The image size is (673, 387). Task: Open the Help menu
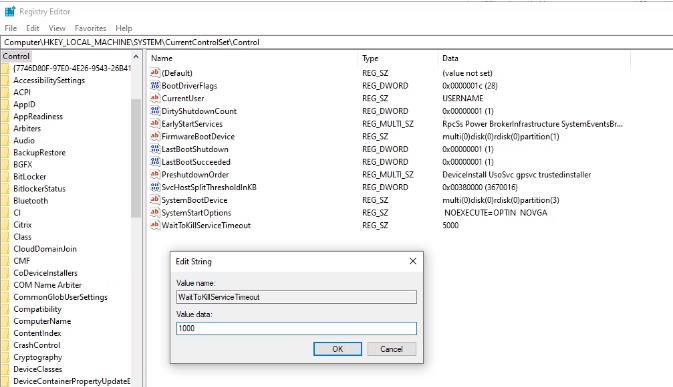124,28
